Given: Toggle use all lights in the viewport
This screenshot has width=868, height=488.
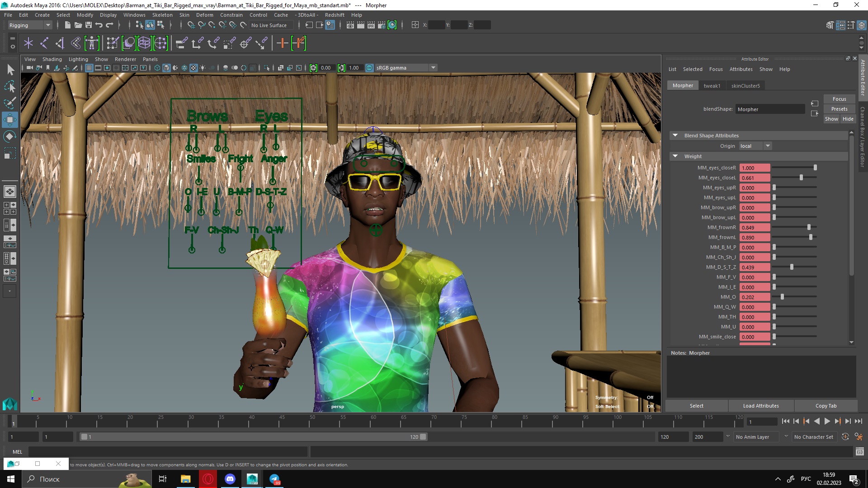Looking at the screenshot, I should click(x=203, y=68).
